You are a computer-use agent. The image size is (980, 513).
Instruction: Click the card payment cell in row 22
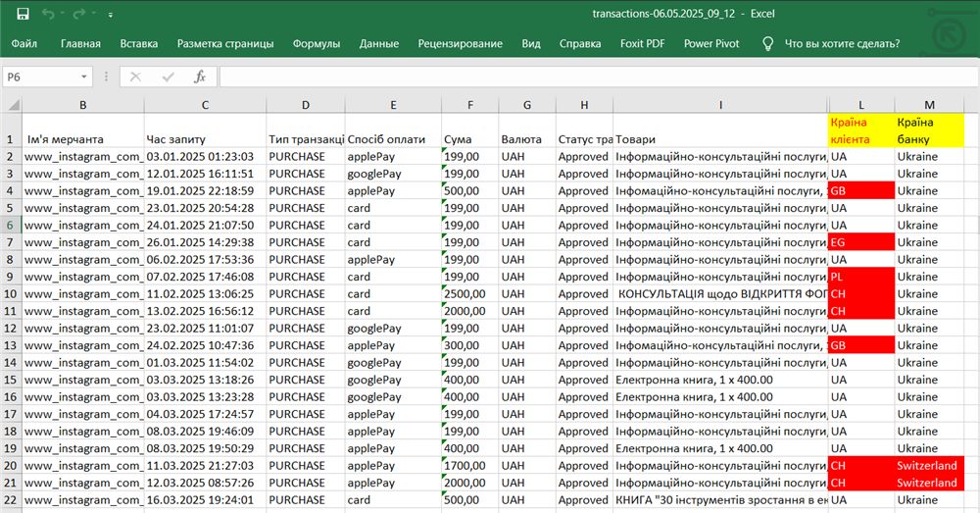[393, 500]
